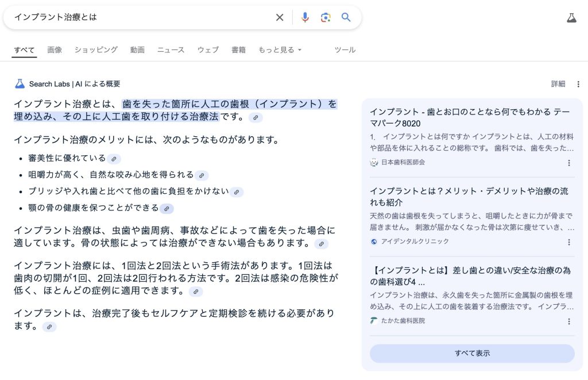Click the 詳細 link
Viewport: 588px width, 380px height.
(558, 84)
